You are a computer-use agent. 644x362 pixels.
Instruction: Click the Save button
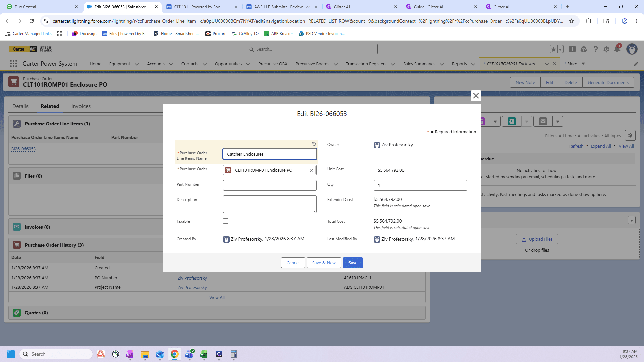coord(353,263)
